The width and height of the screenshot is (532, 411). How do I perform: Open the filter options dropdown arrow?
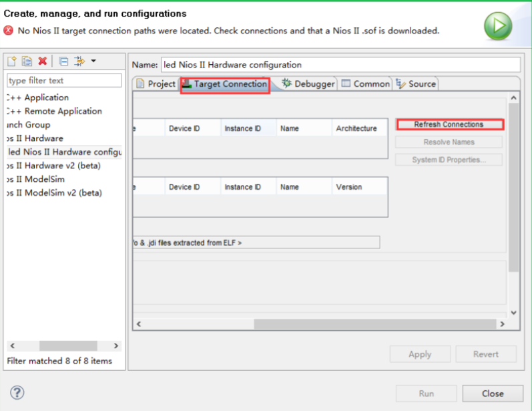pos(93,61)
